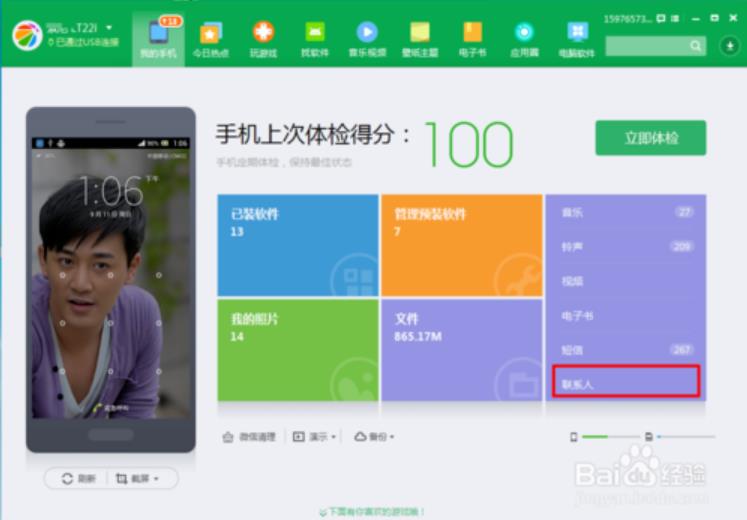Click the 360 colorful logo icon
This screenshot has width=747, height=520.
27,35
